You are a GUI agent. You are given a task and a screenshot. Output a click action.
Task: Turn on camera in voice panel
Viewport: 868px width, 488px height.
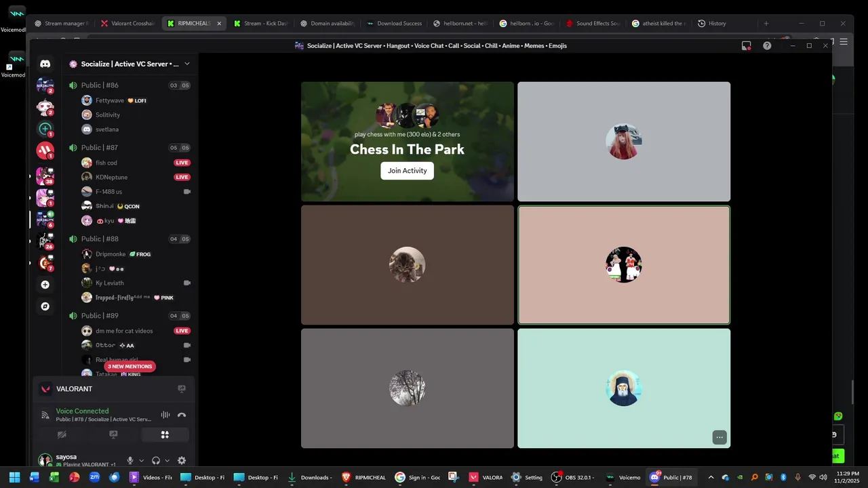point(62,434)
